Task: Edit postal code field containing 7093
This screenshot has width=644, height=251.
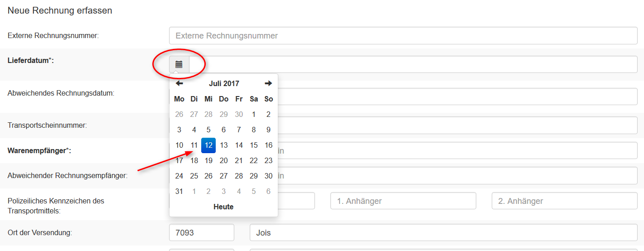Action: click(x=201, y=232)
